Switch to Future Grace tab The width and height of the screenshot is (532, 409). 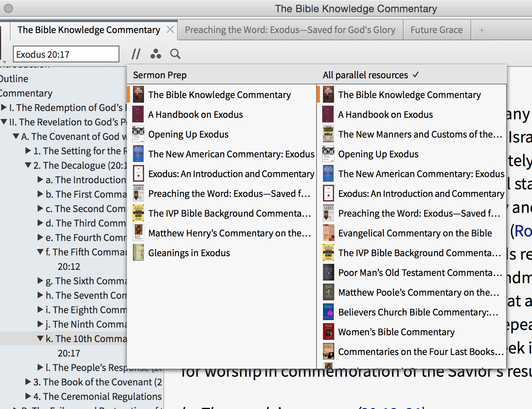click(437, 30)
